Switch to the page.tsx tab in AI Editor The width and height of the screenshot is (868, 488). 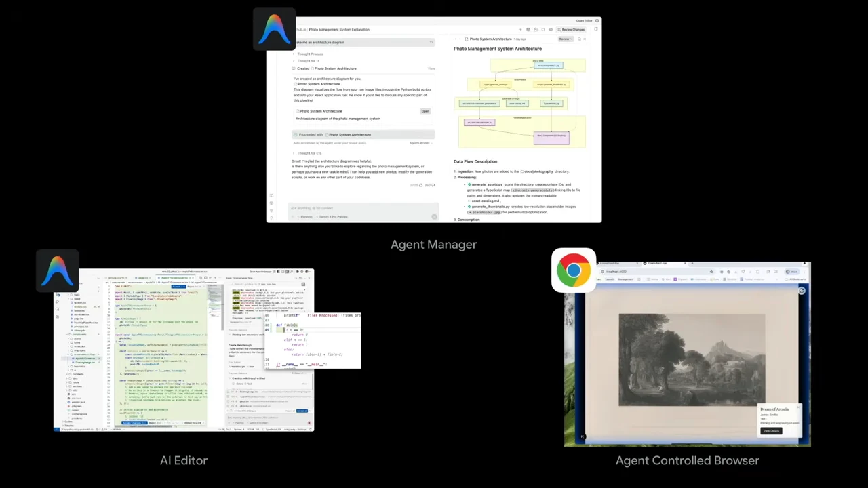142,278
